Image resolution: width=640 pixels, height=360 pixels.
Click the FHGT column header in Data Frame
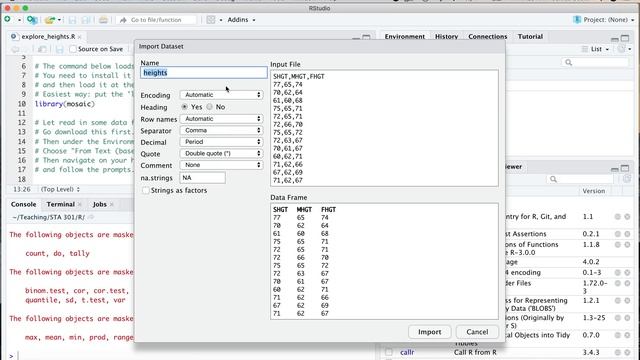pyautogui.click(x=329, y=209)
